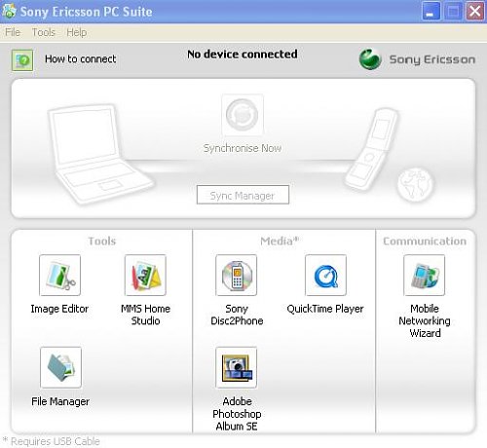Click the Synchronise Now label

(x=243, y=148)
